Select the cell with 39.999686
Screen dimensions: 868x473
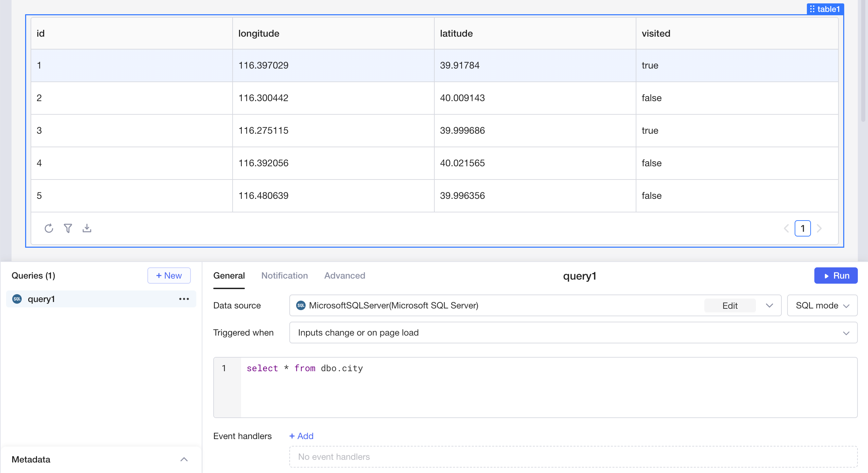pyautogui.click(x=535, y=131)
